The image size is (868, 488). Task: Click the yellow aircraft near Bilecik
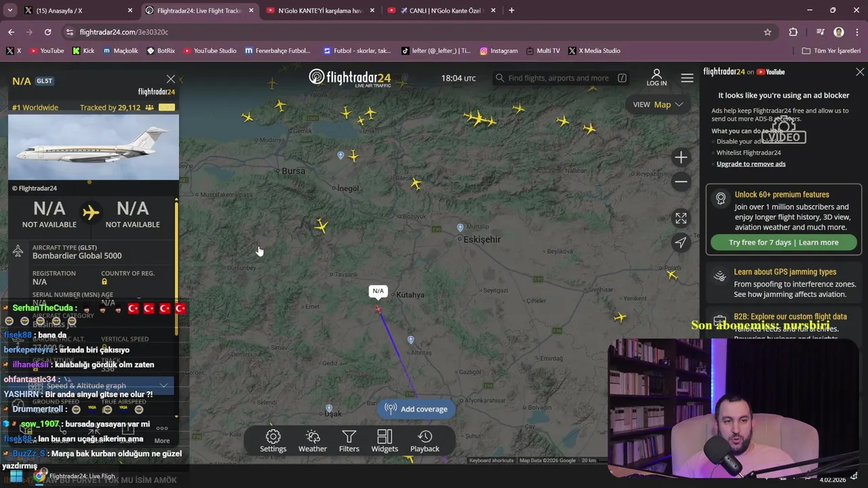point(416,184)
